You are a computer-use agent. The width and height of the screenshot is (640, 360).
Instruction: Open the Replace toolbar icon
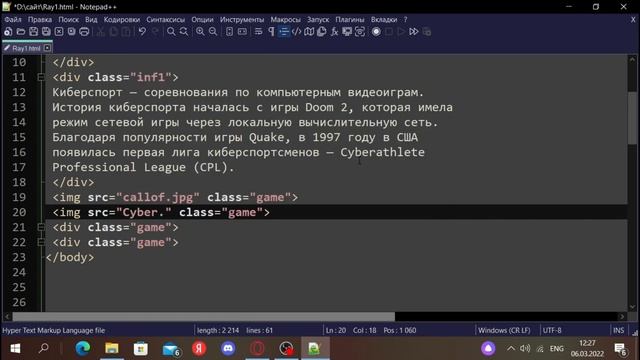[x=184, y=31]
